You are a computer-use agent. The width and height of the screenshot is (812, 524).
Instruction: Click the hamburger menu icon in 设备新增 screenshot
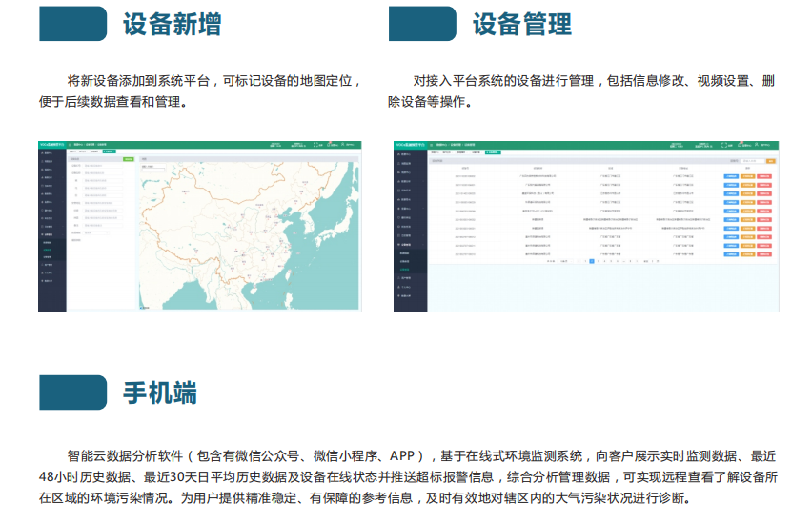click(x=70, y=145)
